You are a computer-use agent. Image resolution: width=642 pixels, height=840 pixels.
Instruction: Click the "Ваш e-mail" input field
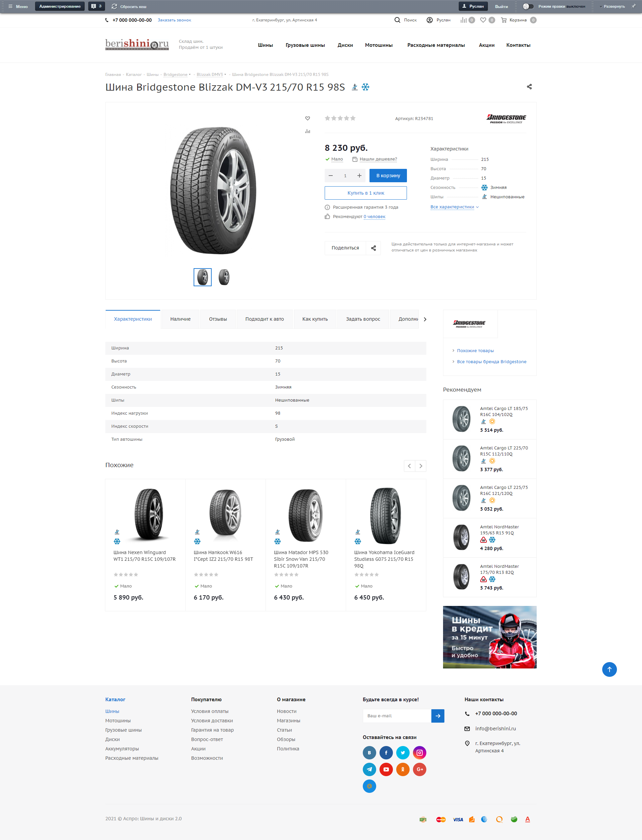click(397, 716)
